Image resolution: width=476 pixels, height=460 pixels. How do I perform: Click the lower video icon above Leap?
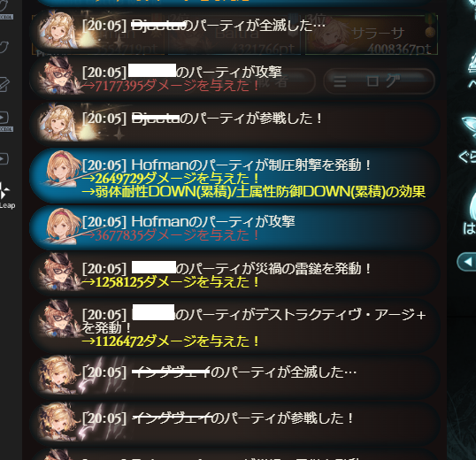4,158
